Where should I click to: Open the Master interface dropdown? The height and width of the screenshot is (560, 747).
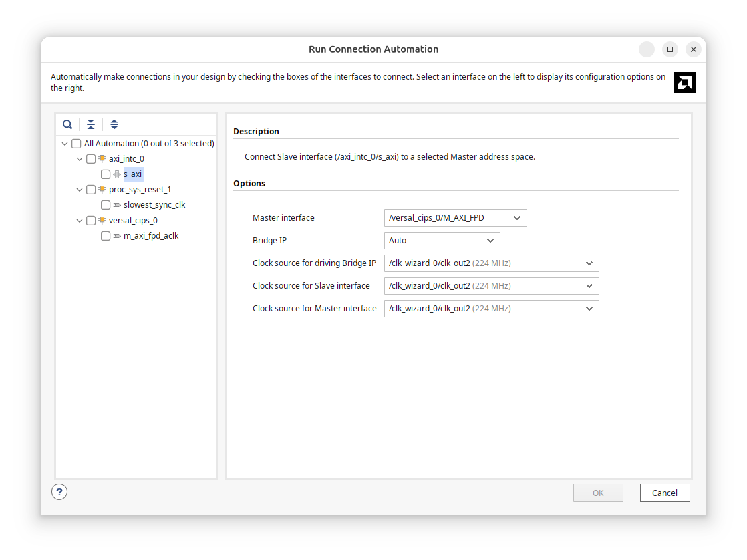click(x=455, y=218)
